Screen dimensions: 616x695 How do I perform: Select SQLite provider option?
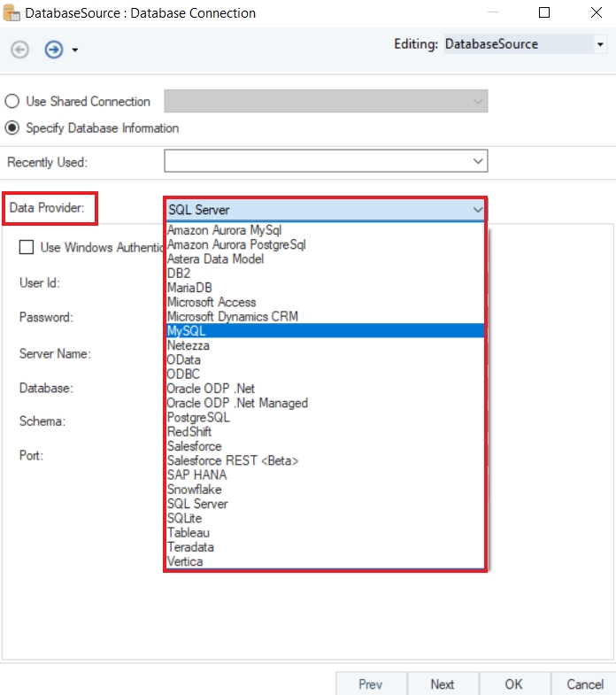326,518
